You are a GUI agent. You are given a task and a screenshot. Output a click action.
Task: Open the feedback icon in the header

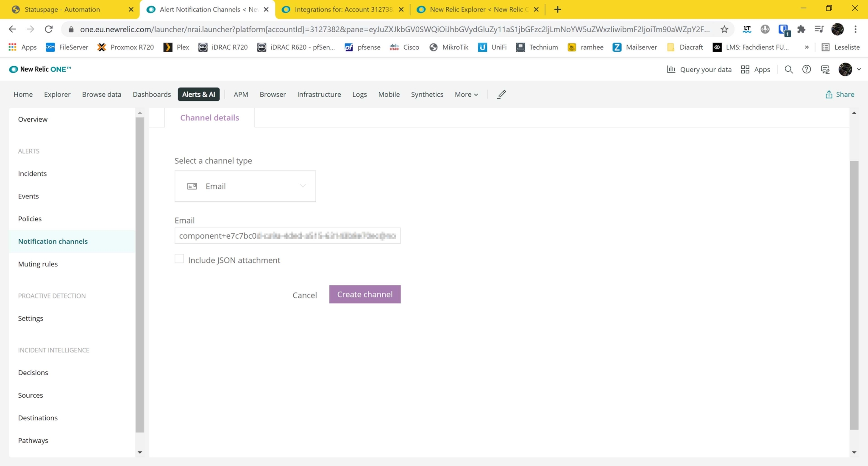pos(825,69)
